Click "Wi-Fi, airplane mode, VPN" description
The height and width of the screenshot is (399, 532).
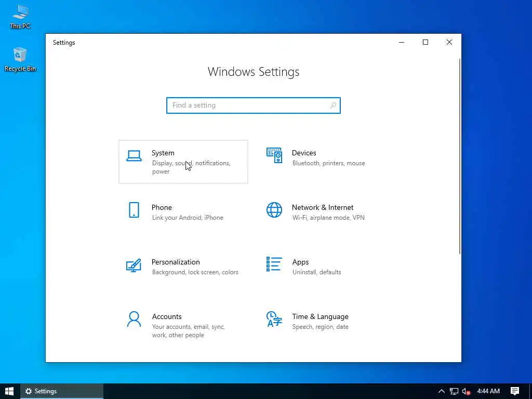328,218
